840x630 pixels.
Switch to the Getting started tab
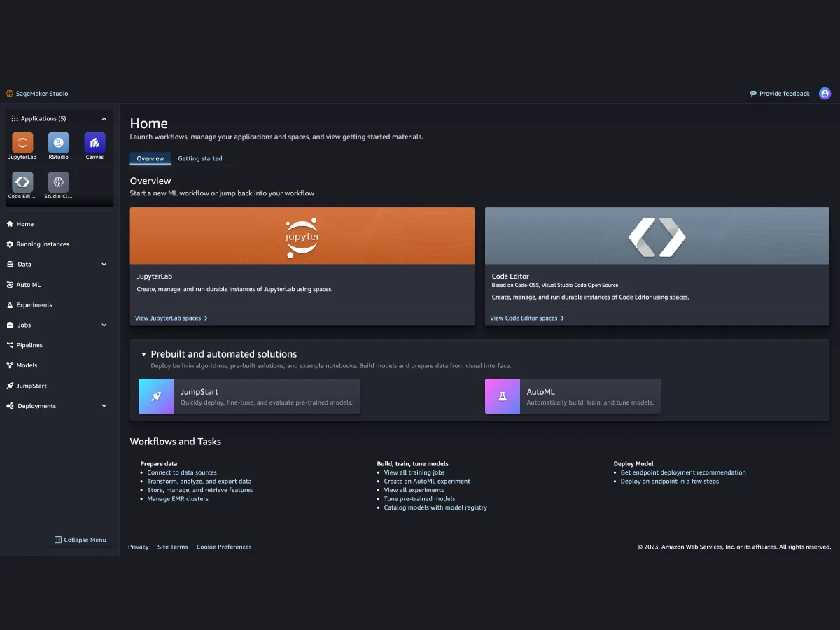(200, 158)
